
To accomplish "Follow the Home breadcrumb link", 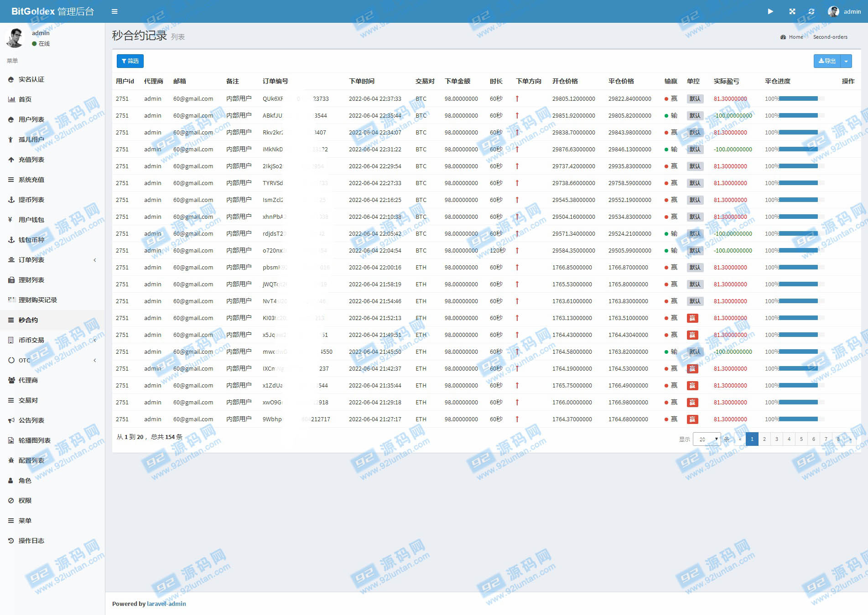I will point(796,37).
